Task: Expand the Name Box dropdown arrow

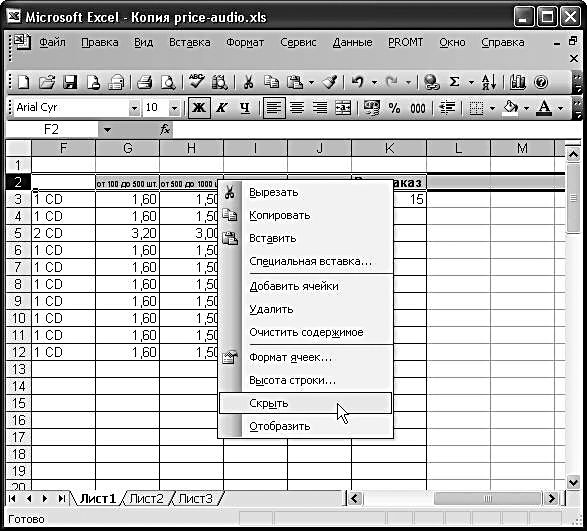Action: coord(107,130)
